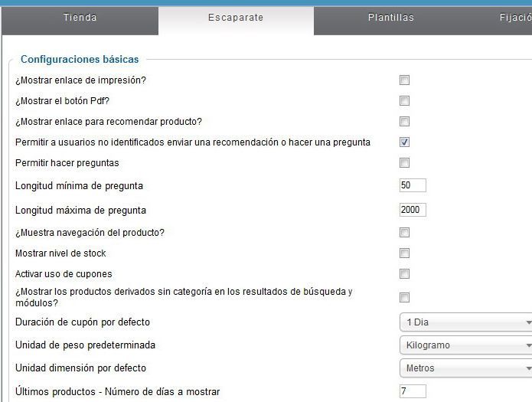This screenshot has height=402, width=532.
Task: Expand the Kilogramo weight unit dropdown
Action: [x=466, y=345]
